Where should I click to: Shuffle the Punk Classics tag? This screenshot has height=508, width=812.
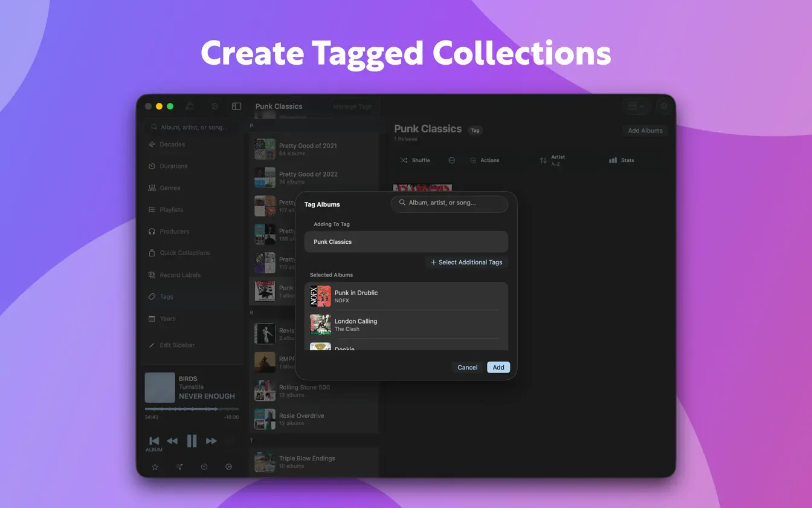pos(415,160)
